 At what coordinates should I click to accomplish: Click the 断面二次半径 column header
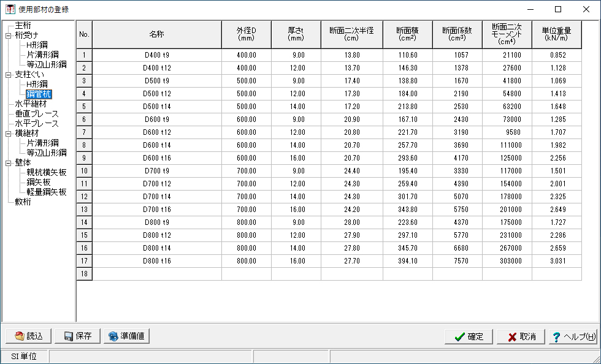[x=352, y=34]
